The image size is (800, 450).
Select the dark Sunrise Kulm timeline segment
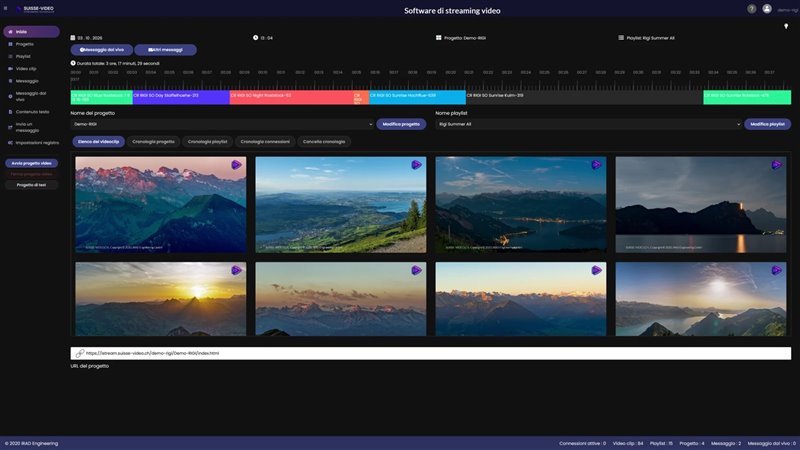[585, 97]
